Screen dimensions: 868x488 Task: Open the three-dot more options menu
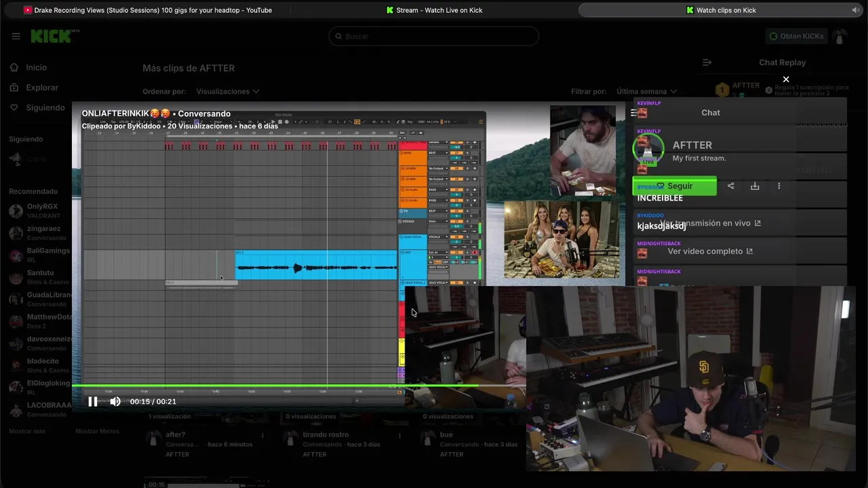pos(778,186)
